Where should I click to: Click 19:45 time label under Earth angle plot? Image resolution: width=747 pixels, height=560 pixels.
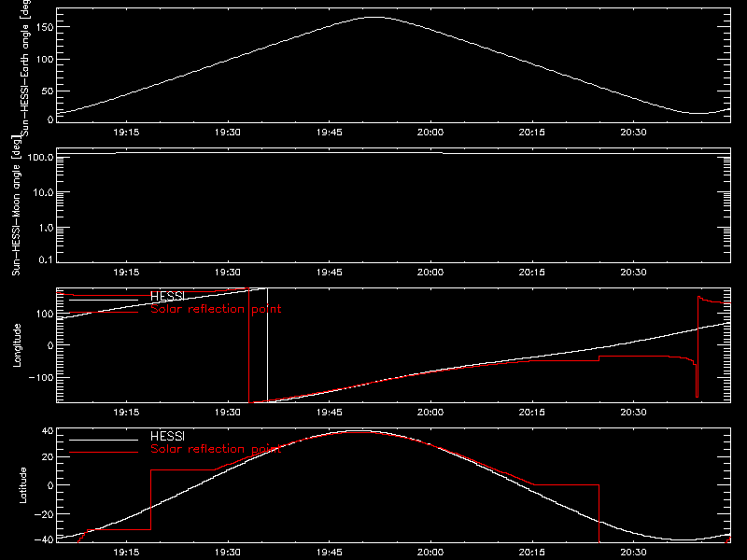point(330,133)
